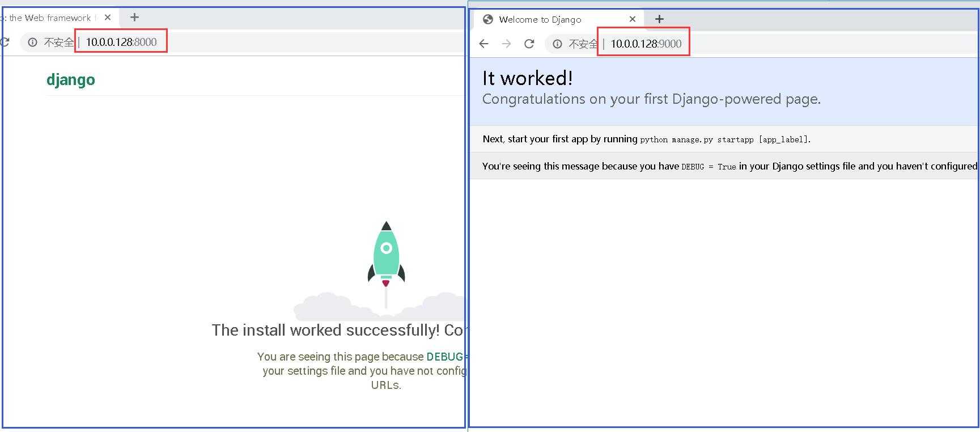The width and height of the screenshot is (980, 432).
Task: Click 'Congratulations on your first Django-powered page.' text
Action: coord(651,99)
